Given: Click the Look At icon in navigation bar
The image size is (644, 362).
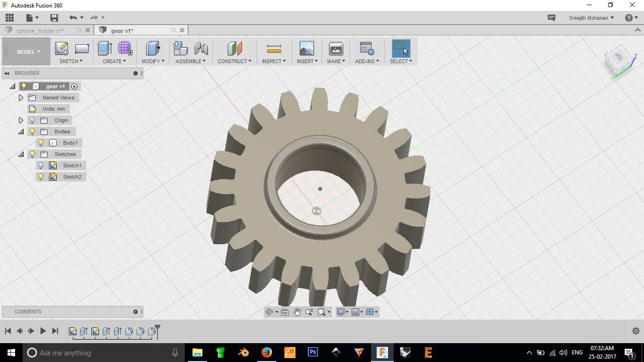Looking at the screenshot, I should (285, 312).
